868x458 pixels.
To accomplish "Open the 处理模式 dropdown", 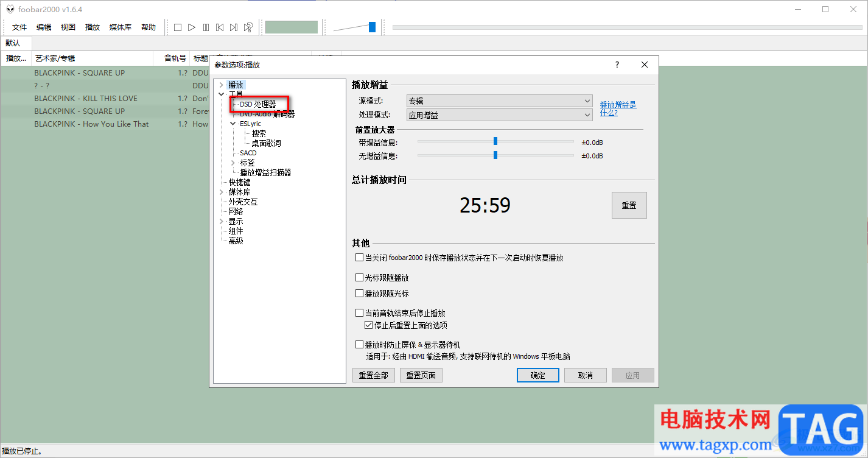I will pos(499,114).
